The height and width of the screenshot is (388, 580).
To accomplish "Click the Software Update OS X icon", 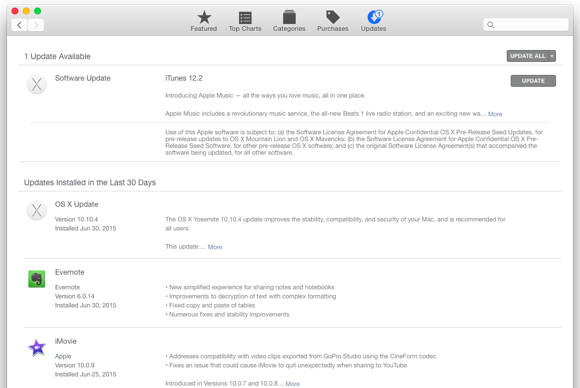I will pyautogui.click(x=37, y=84).
